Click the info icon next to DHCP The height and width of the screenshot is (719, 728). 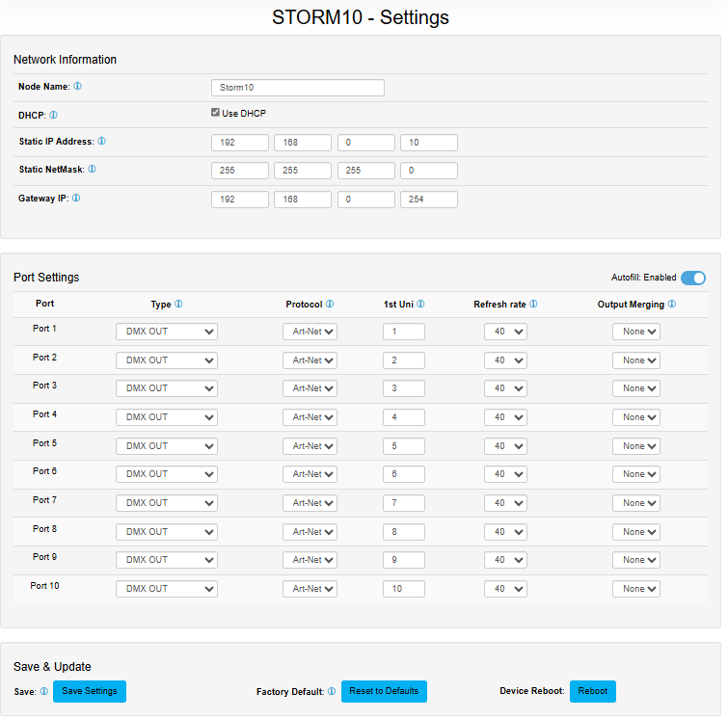(x=53, y=115)
